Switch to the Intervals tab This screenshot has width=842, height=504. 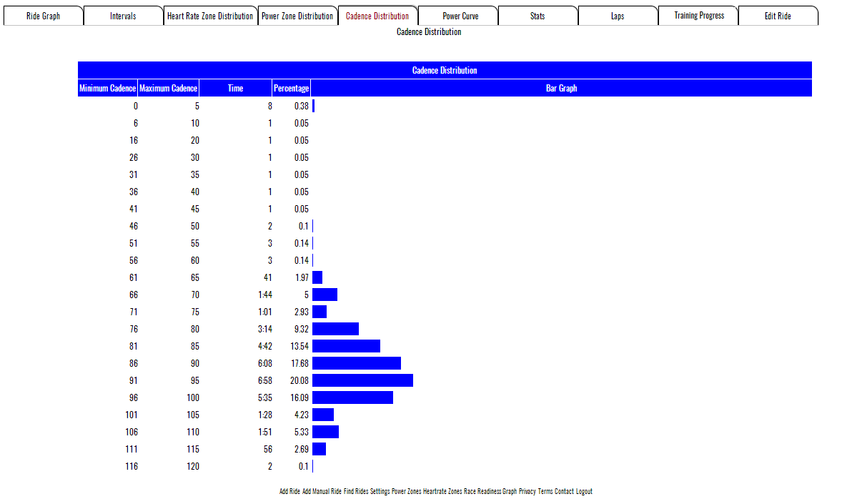coord(123,16)
